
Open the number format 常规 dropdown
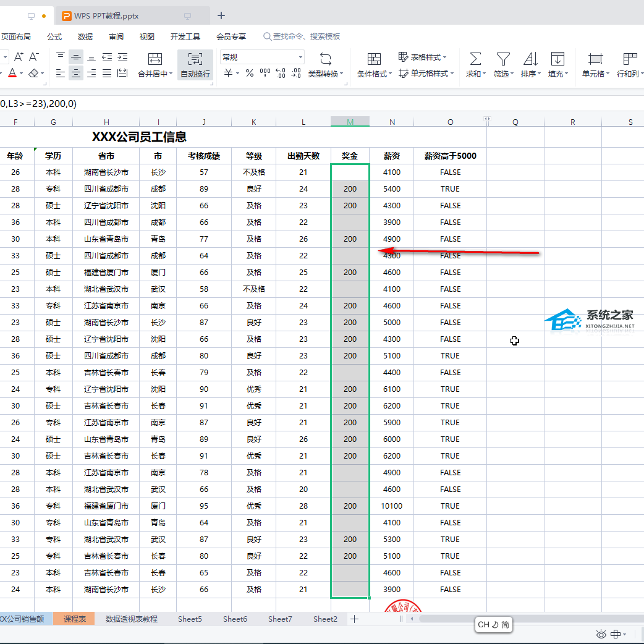pos(301,57)
